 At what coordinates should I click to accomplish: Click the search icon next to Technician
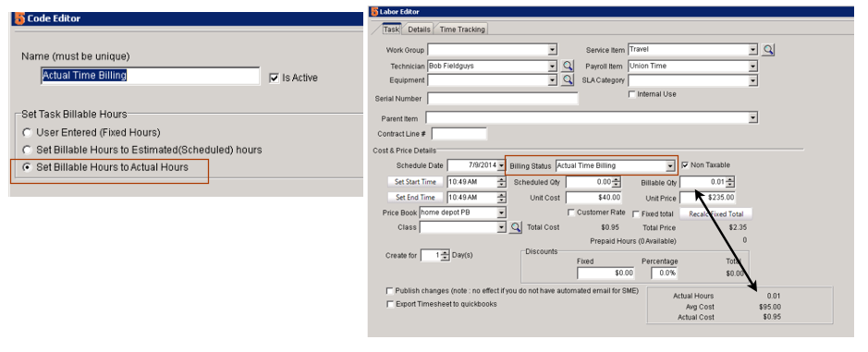tap(568, 66)
